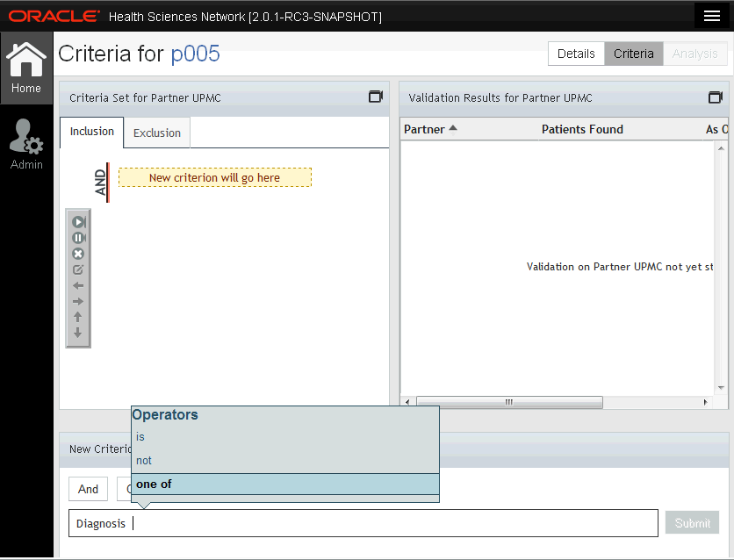This screenshot has height=560, width=734.
Task: Click the right arrow icon in the criteria toolbar
Action: pyautogui.click(x=78, y=301)
